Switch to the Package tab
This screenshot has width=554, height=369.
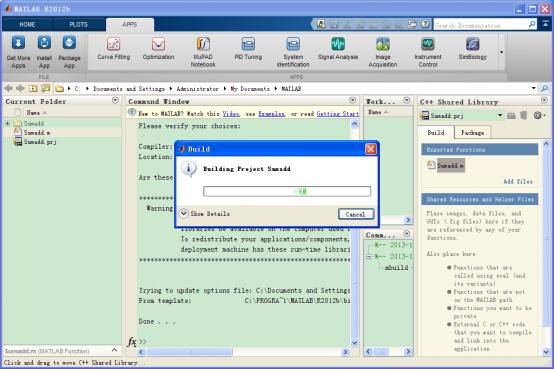[x=472, y=133]
